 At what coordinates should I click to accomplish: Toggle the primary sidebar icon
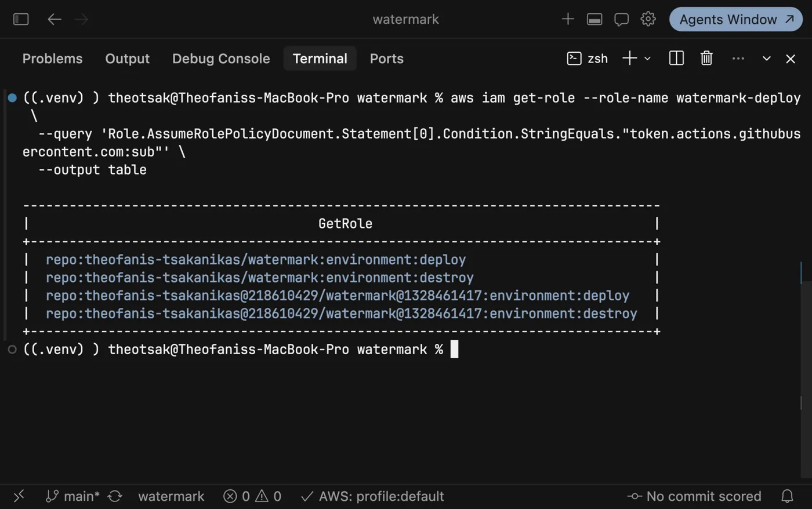pyautogui.click(x=21, y=19)
